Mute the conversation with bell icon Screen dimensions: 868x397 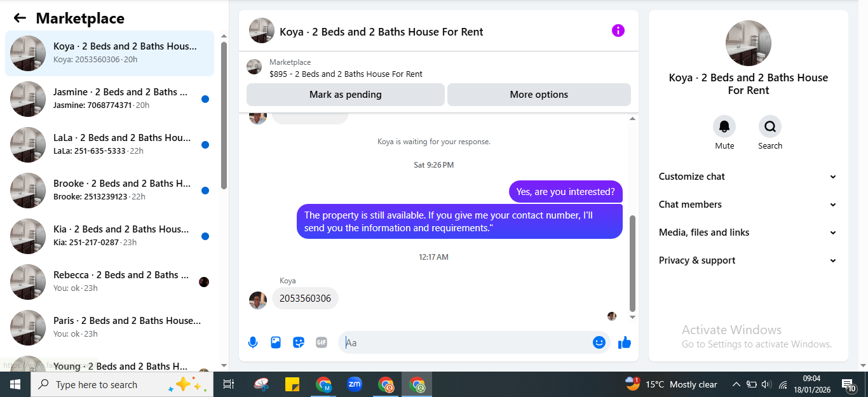click(724, 126)
